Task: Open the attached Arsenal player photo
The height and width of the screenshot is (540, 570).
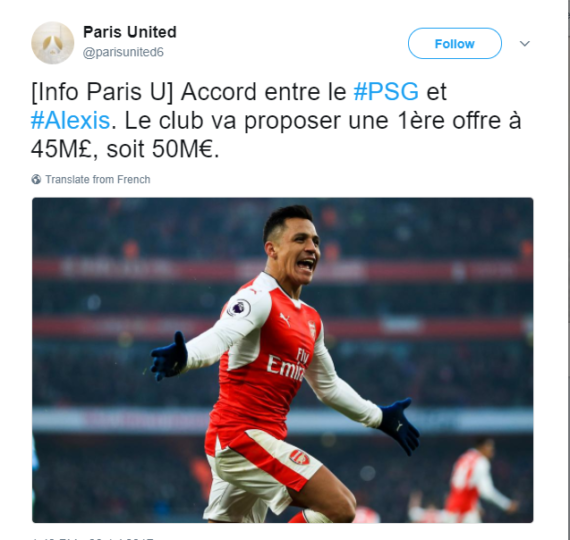Action: (282, 360)
